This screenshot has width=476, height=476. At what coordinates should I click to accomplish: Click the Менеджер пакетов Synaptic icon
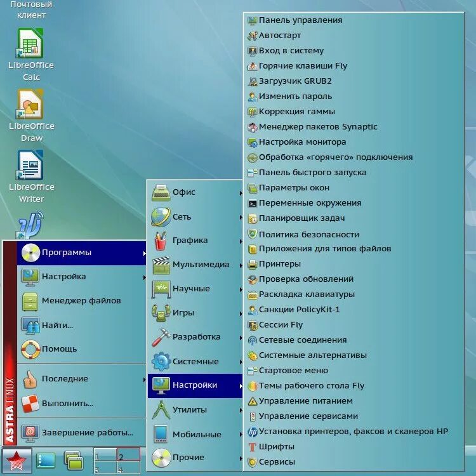click(252, 127)
